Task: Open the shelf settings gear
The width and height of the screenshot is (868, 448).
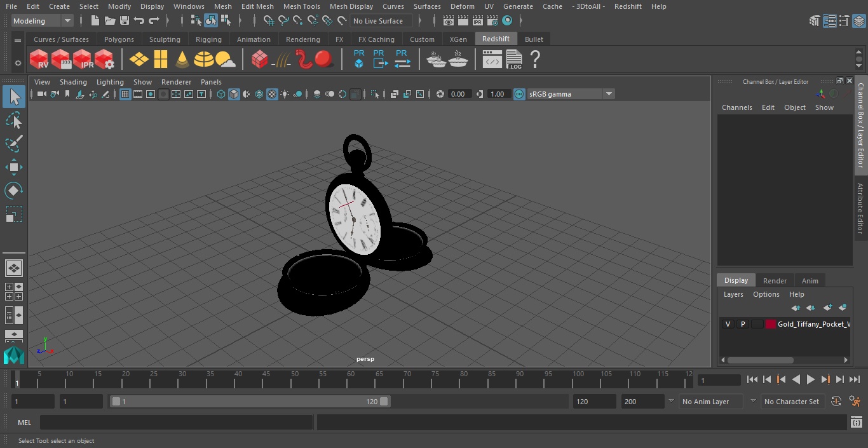Action: (x=18, y=63)
